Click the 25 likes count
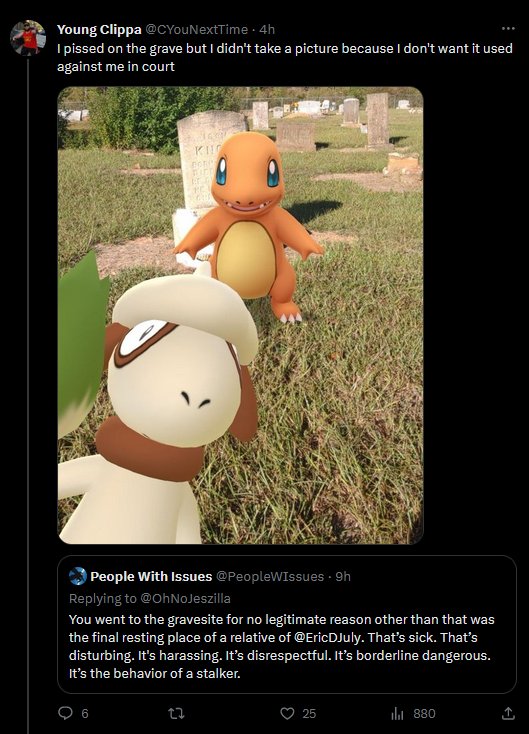529x734 pixels. tap(309, 713)
